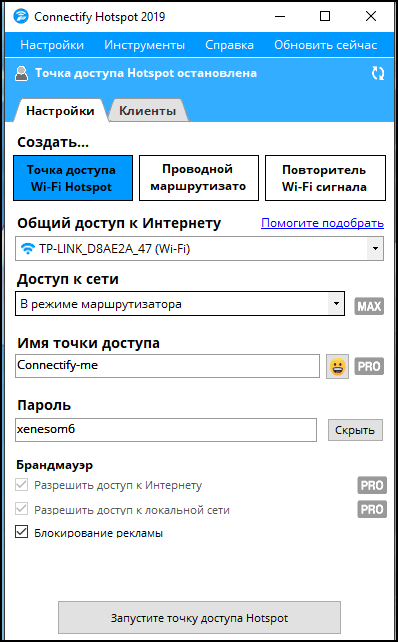Click the PRO badge for local network rule
398x642 pixels.
coord(372,509)
